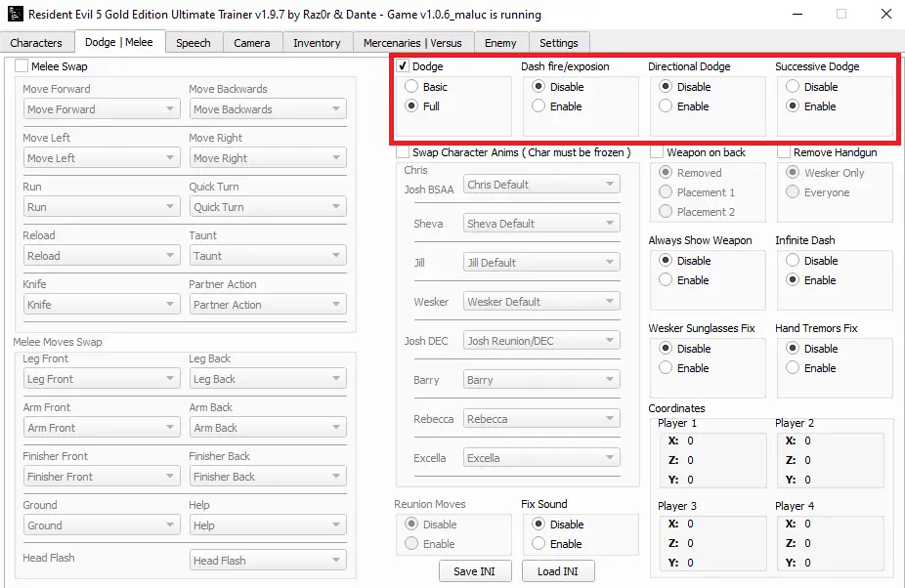Open the Partner Action dropdown
This screenshot has width=905, height=588.
click(x=268, y=305)
